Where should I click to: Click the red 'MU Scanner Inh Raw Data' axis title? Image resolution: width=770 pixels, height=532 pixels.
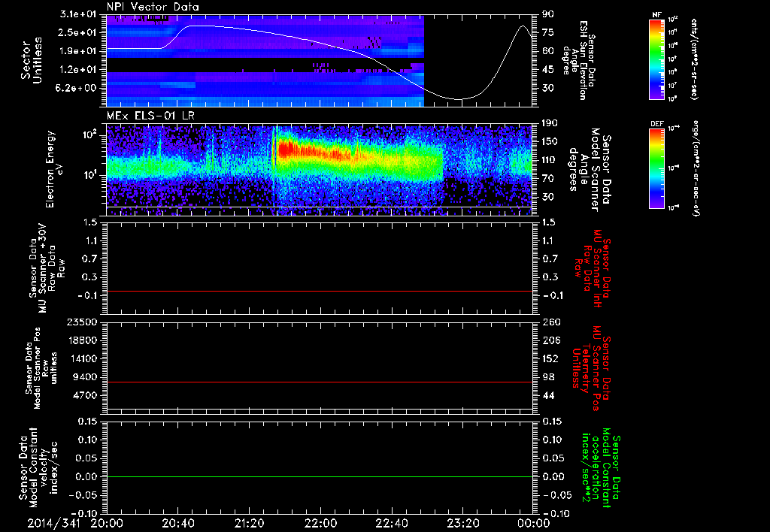593,268
